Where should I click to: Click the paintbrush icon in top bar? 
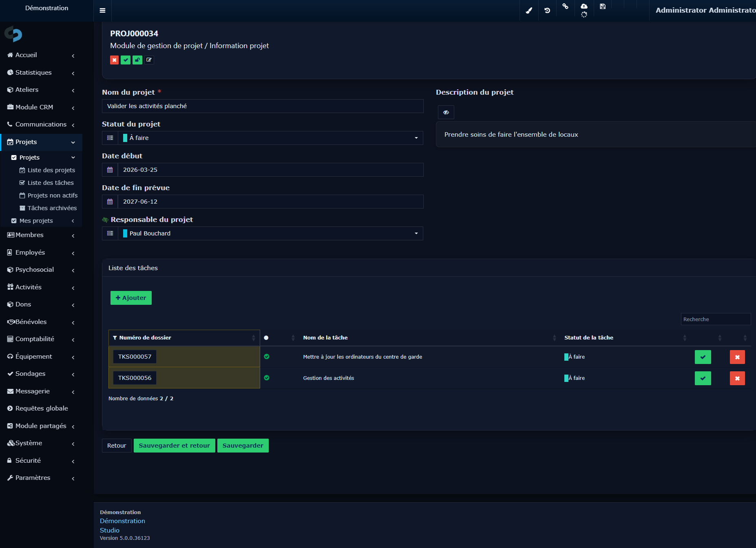click(x=529, y=11)
